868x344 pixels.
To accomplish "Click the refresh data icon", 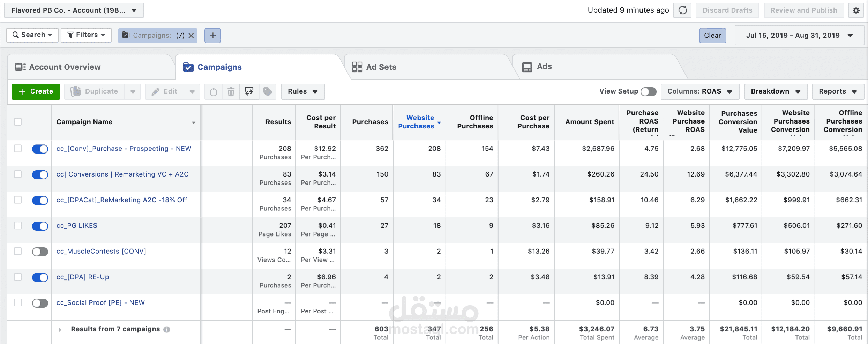I will (x=682, y=10).
